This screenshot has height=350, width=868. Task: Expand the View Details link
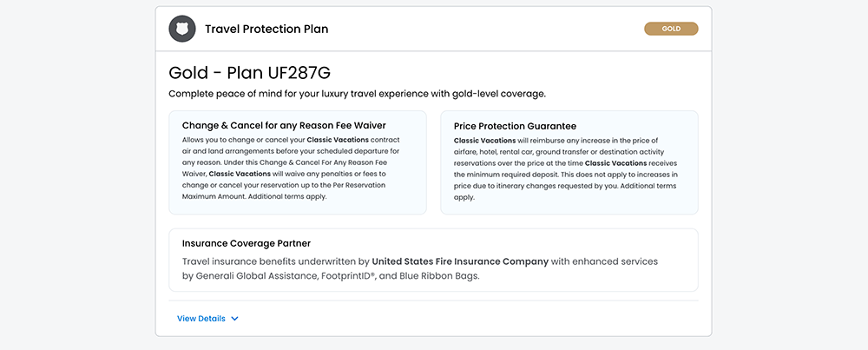(201, 319)
